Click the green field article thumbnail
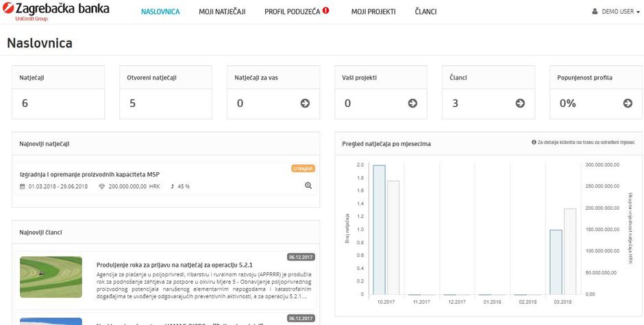The image size is (644, 325). tap(51, 276)
